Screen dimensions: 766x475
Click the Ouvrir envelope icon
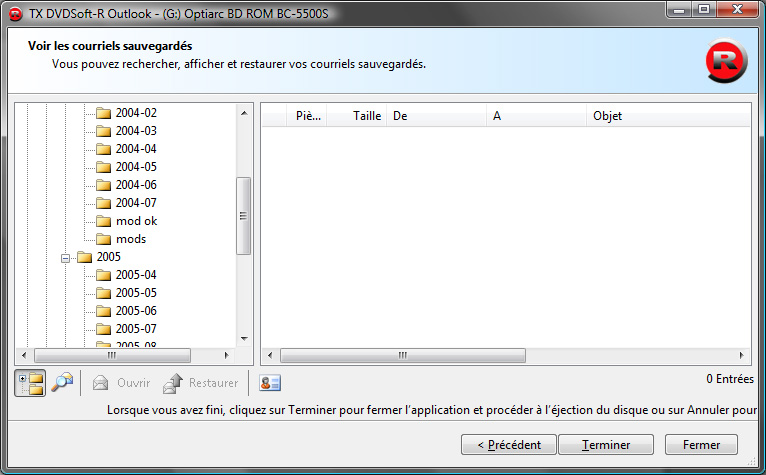pyautogui.click(x=101, y=383)
